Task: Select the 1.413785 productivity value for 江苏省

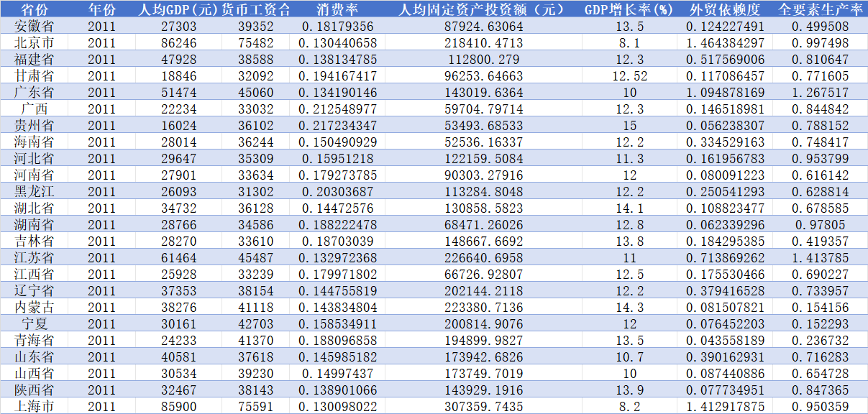Action: click(x=820, y=257)
